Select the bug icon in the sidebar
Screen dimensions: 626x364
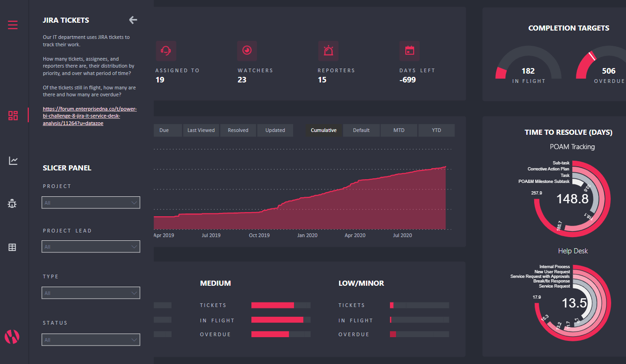click(x=13, y=204)
